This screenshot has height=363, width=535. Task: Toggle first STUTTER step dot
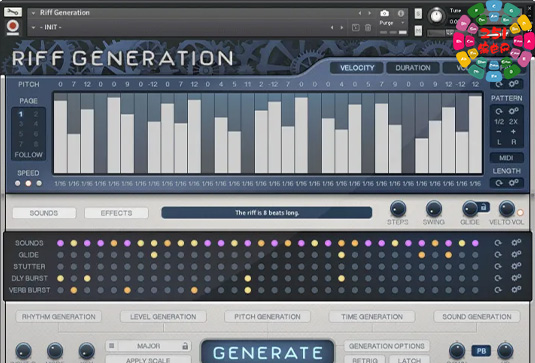[60, 266]
